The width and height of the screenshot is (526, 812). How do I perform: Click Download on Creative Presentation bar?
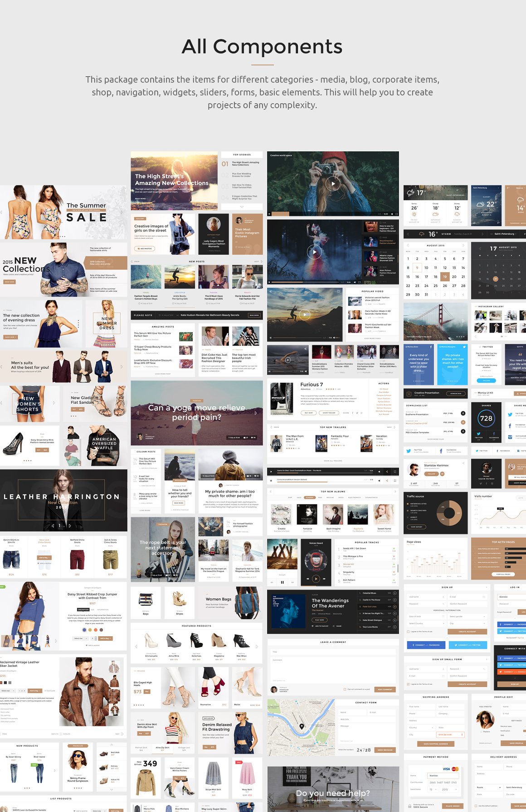click(456, 393)
